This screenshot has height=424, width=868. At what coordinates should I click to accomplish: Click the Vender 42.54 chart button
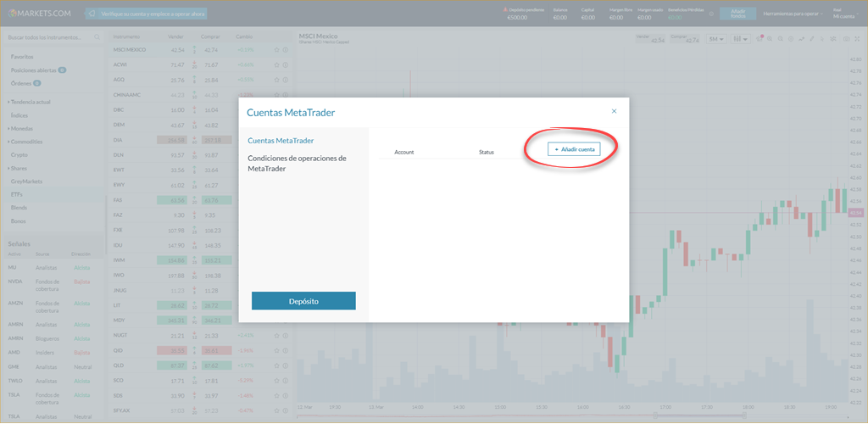point(651,39)
